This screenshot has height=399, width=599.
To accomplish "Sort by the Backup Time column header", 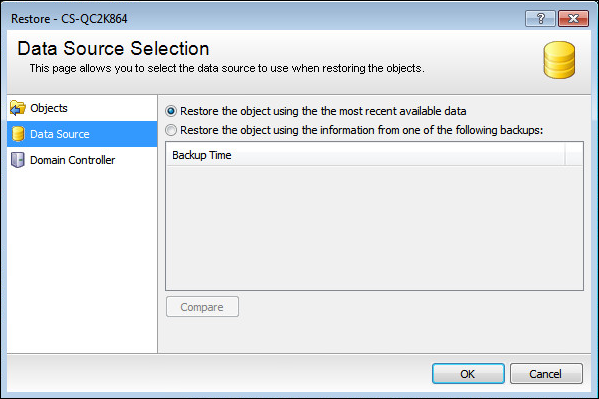I will [x=366, y=155].
